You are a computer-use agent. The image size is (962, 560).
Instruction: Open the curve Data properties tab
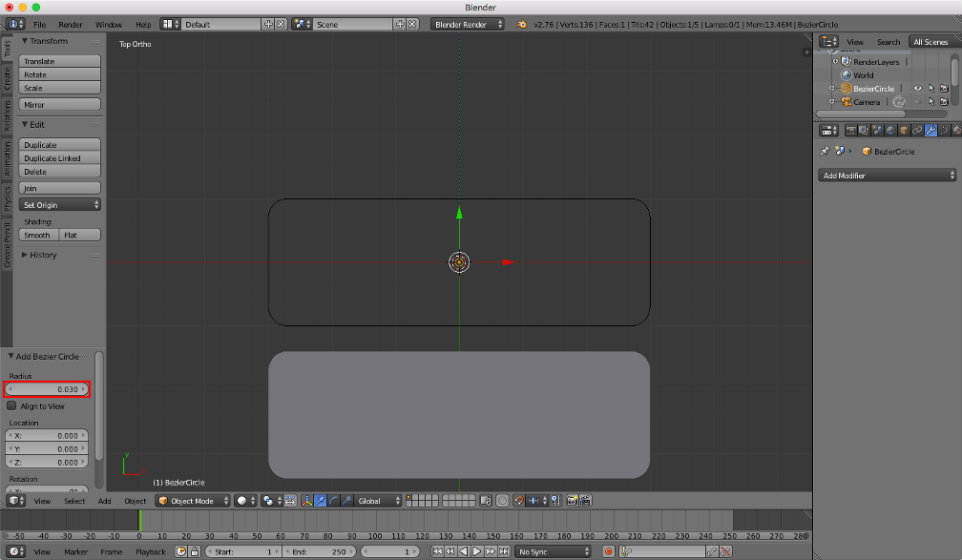[944, 130]
